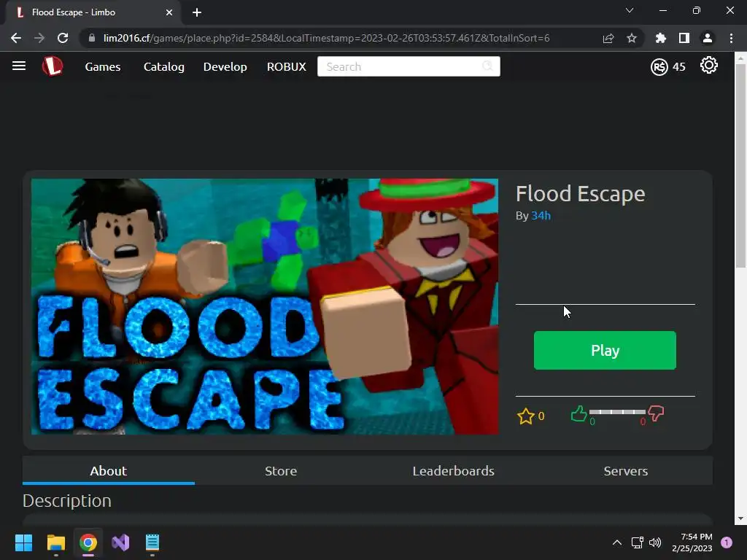Reload the page
This screenshot has width=747, height=560.
pos(63,38)
